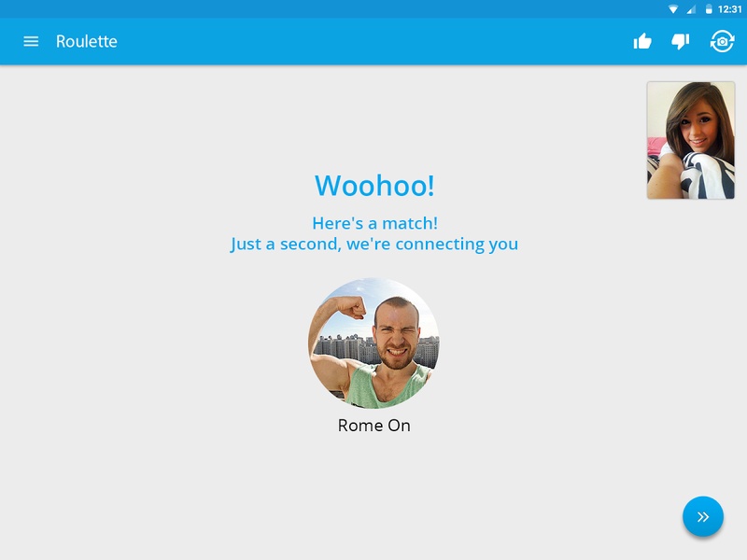Tap the thumbs up like icon
This screenshot has width=747, height=560.
[642, 41]
